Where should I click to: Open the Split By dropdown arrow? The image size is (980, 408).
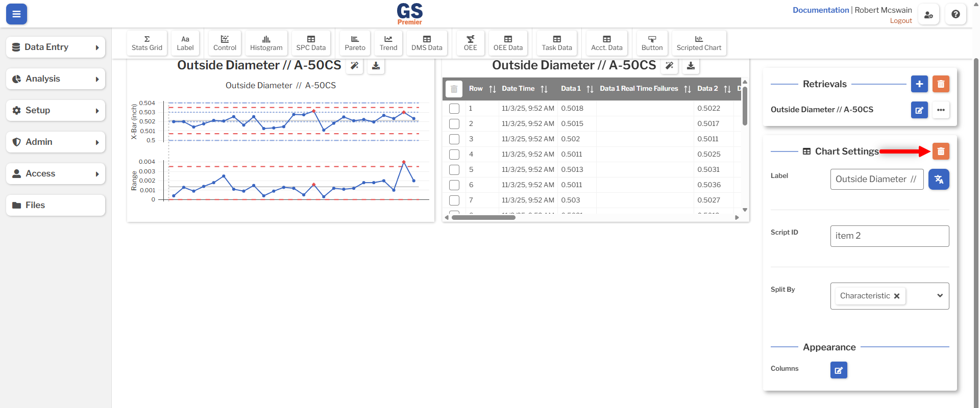(x=940, y=296)
